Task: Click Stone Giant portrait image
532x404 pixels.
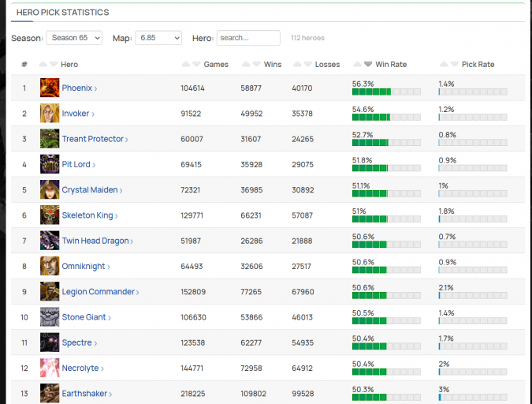Action: click(50, 317)
